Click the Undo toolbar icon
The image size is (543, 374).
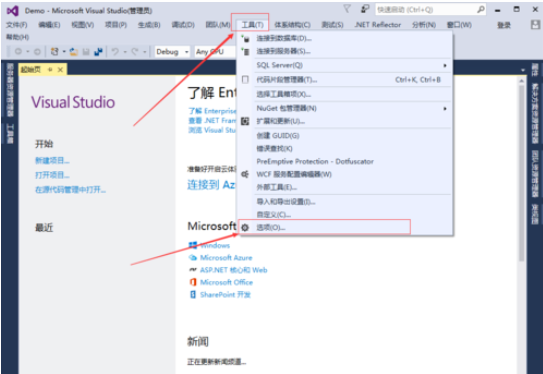pyautogui.click(x=115, y=52)
